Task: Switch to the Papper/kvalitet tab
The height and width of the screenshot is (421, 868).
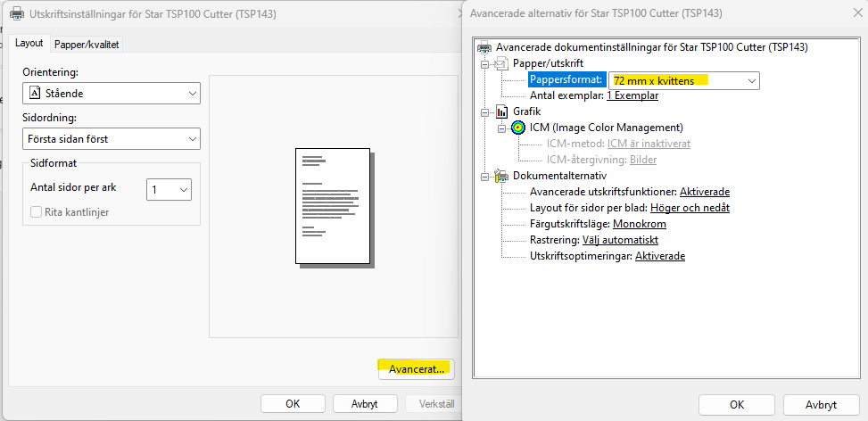Action: pos(87,45)
